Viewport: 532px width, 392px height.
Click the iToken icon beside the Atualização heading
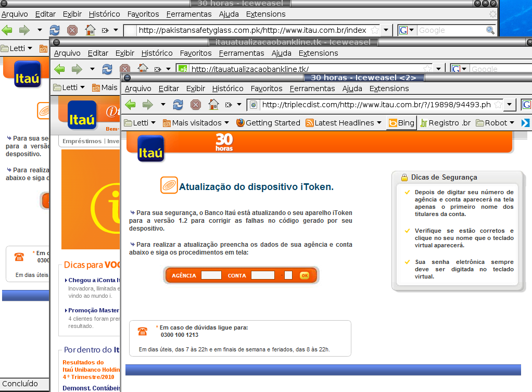pyautogui.click(x=169, y=185)
